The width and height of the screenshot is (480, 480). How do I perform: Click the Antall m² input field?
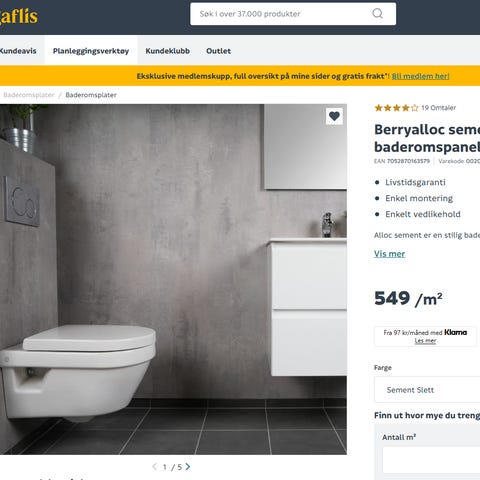click(x=431, y=460)
